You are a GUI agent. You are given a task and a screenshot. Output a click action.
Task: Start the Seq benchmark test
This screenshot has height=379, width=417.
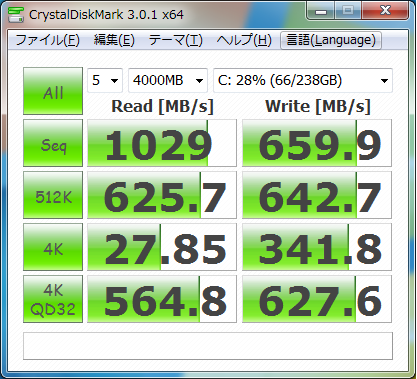(x=53, y=143)
